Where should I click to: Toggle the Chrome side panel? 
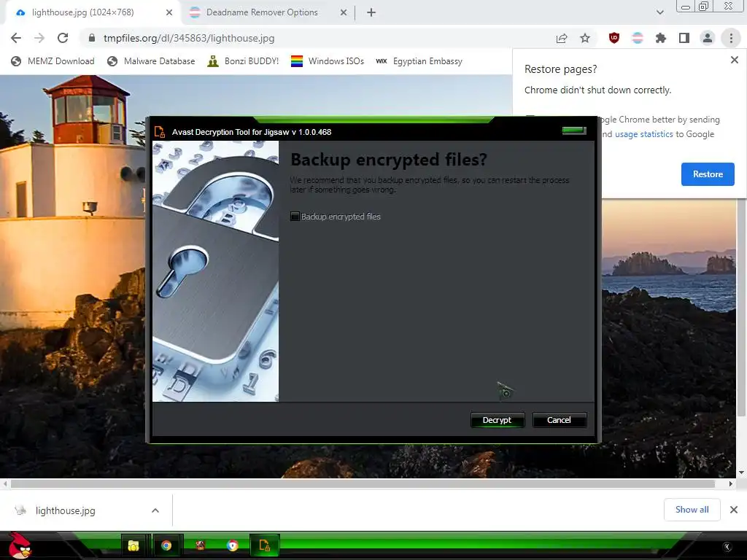point(684,38)
